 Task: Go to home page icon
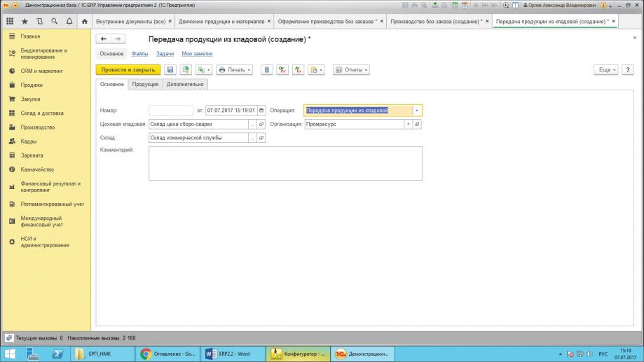pyautogui.click(x=85, y=22)
